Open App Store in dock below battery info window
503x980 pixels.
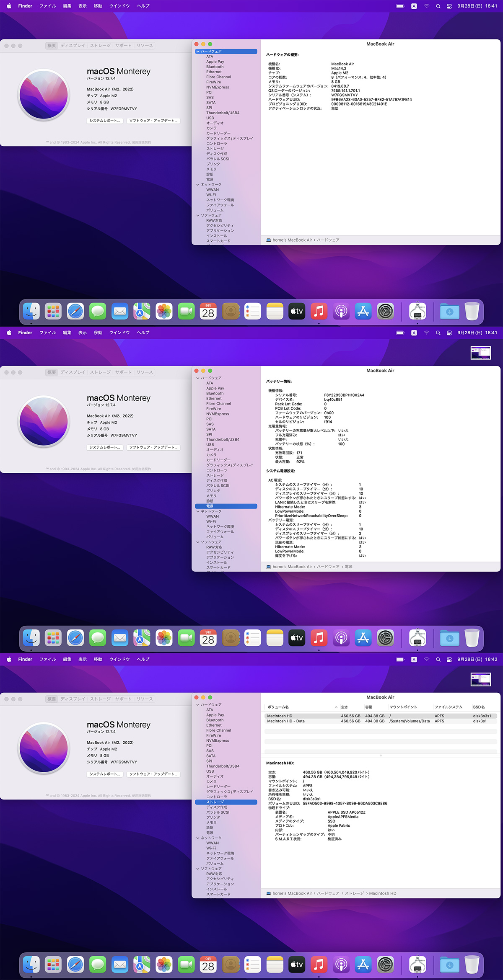(x=363, y=638)
